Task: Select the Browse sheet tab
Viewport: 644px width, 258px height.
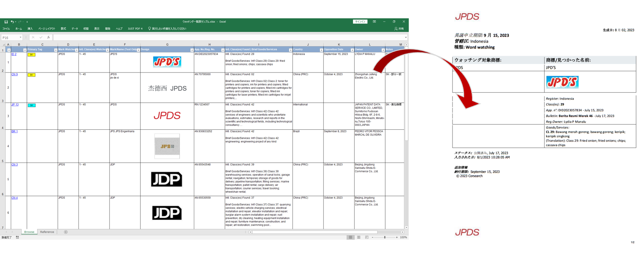Action: pos(29,232)
